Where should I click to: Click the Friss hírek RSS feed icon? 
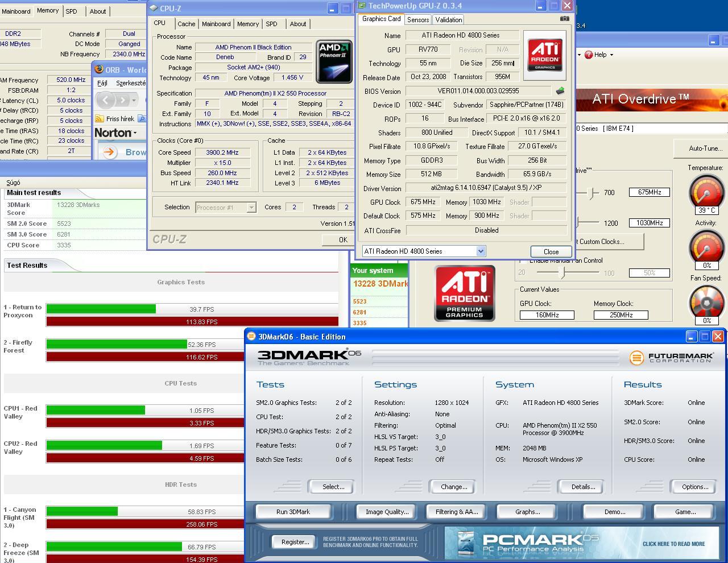100,119
